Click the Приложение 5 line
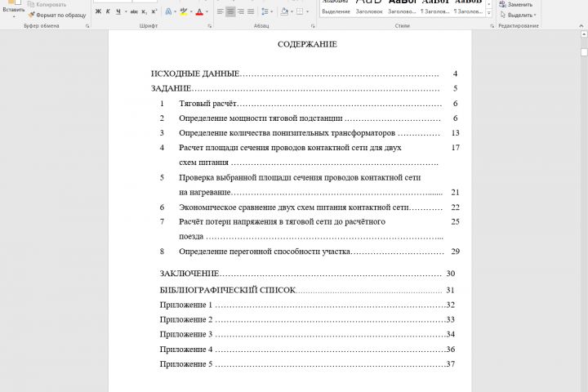The image size is (588, 392). [307, 364]
